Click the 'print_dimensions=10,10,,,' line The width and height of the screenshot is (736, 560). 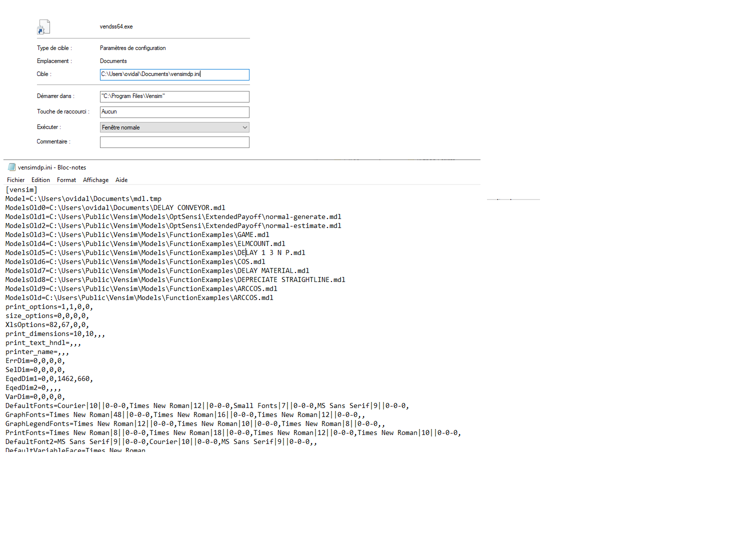click(55, 334)
